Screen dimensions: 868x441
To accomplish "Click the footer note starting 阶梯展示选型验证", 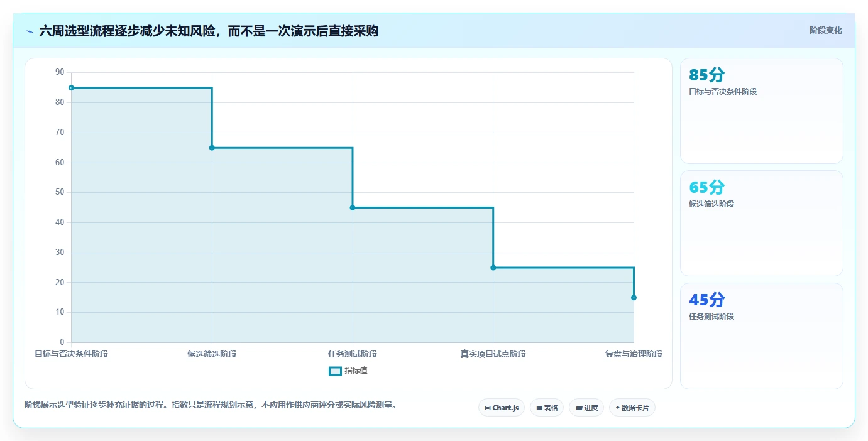I will 211,405.
